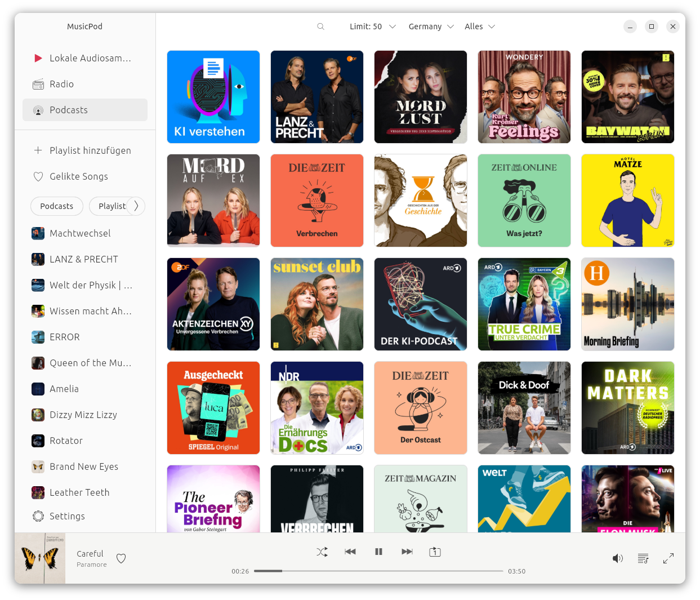
Task: Open Amelia in sidebar list
Action: click(85, 389)
